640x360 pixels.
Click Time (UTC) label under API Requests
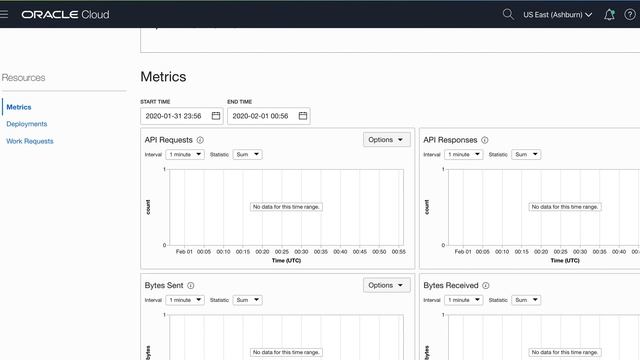287,260
